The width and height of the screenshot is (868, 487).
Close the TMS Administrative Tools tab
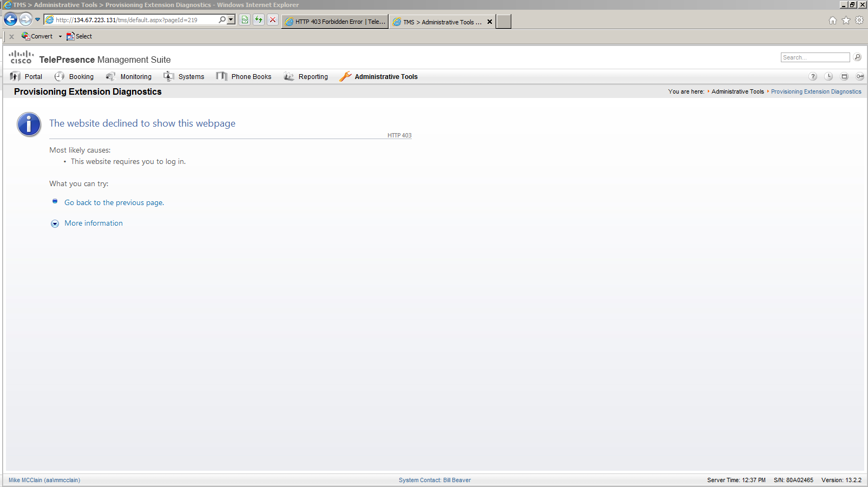coord(490,22)
